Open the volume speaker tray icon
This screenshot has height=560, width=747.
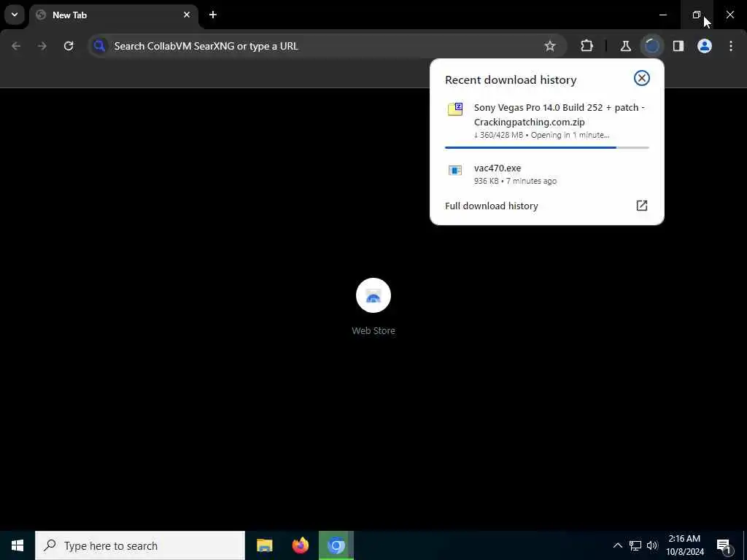(652, 545)
